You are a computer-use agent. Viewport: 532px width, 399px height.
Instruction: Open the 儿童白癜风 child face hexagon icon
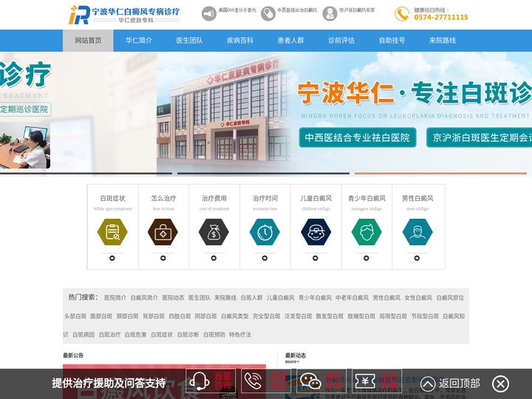pos(316,232)
